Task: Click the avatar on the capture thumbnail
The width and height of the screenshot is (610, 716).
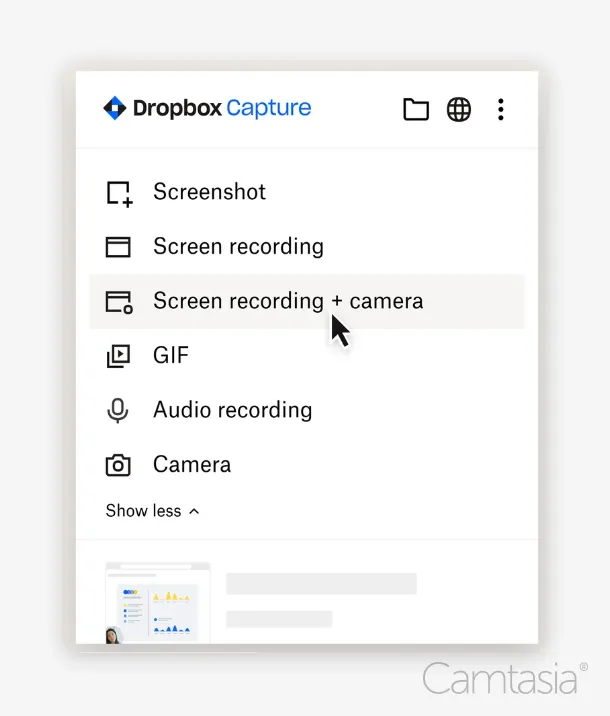Action: click(113, 636)
